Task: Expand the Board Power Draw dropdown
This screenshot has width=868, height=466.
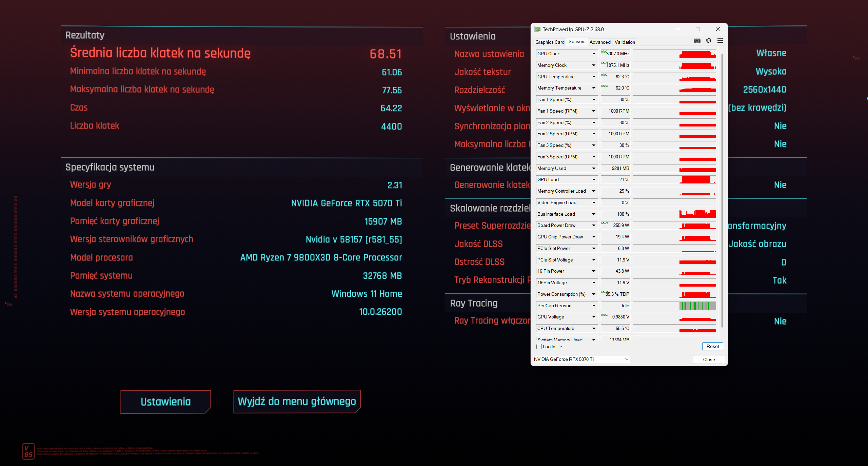Action: pos(594,225)
